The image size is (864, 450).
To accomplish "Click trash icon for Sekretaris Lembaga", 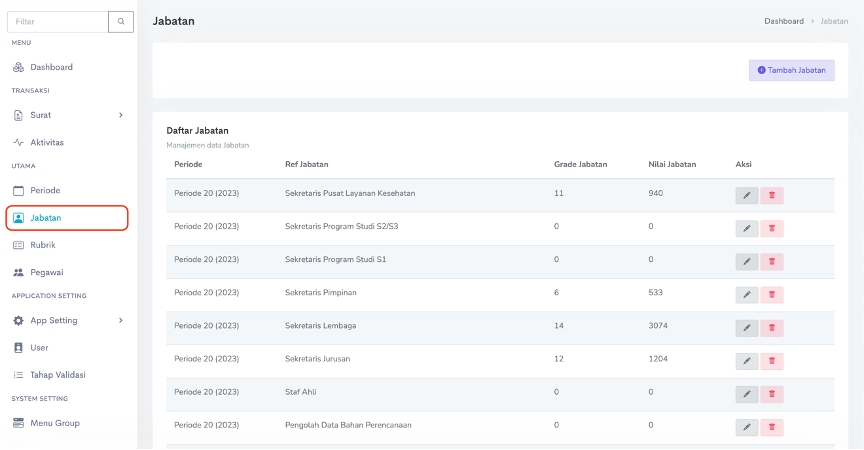I will click(771, 328).
